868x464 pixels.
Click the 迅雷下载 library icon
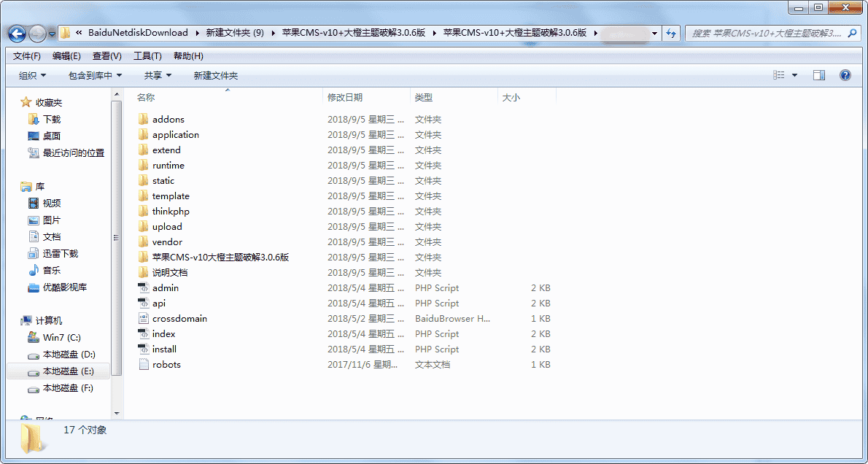click(x=34, y=254)
